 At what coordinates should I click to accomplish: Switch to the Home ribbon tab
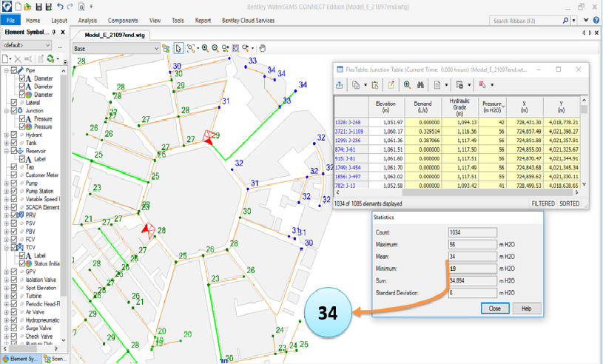point(33,21)
